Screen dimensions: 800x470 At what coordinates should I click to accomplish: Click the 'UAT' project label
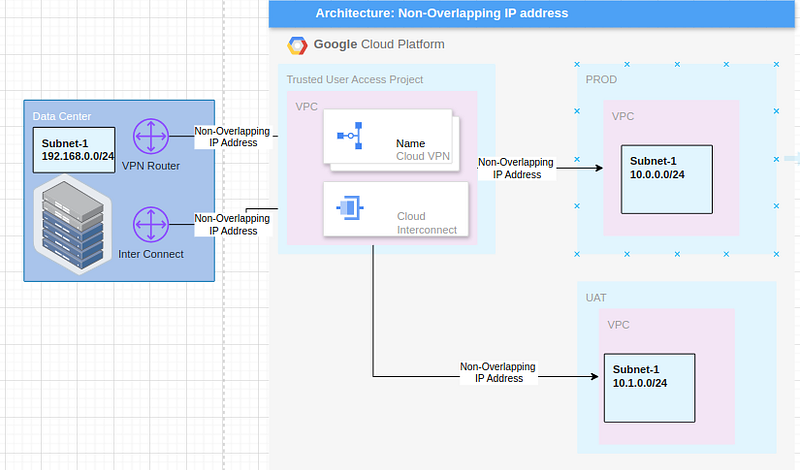click(x=596, y=298)
